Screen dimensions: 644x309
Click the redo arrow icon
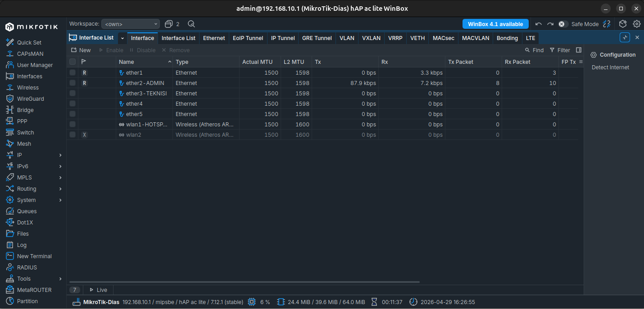[x=550, y=24]
